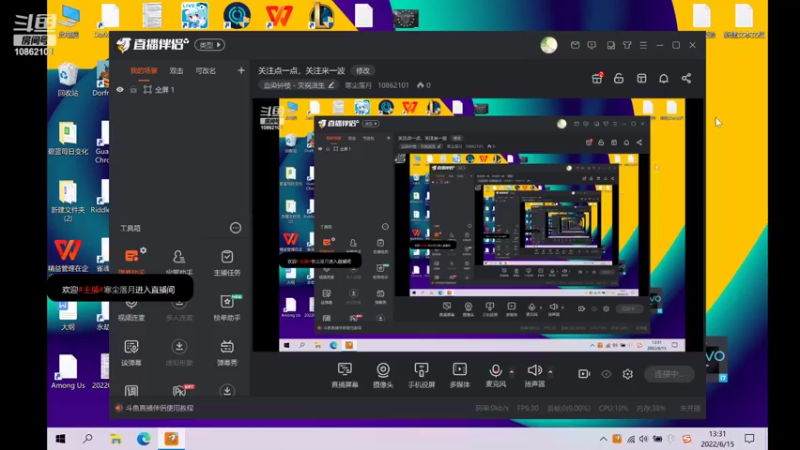
Task: Open the layout panel icon above the preview
Action: (x=641, y=78)
